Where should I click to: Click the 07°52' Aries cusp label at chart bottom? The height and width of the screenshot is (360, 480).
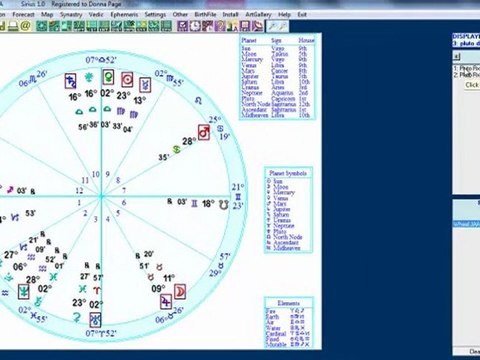(101, 333)
